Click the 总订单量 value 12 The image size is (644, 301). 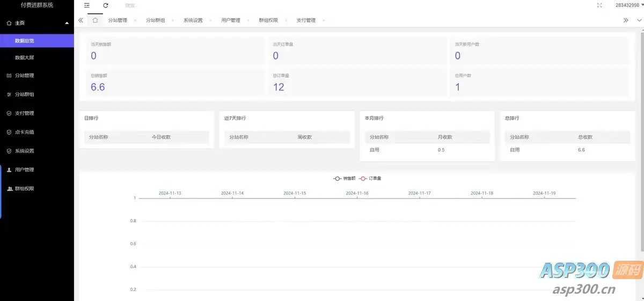(279, 87)
